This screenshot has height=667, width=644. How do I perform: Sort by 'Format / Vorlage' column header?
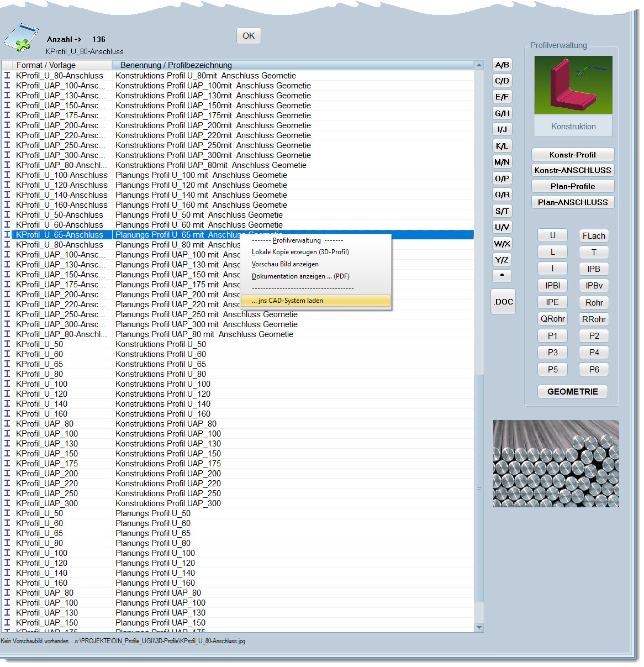[x=57, y=65]
